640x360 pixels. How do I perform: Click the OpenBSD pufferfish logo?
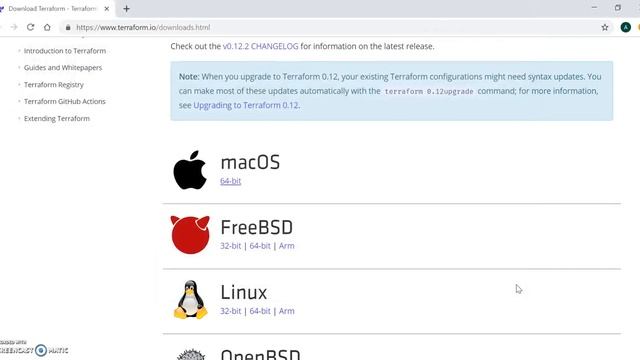point(191,354)
